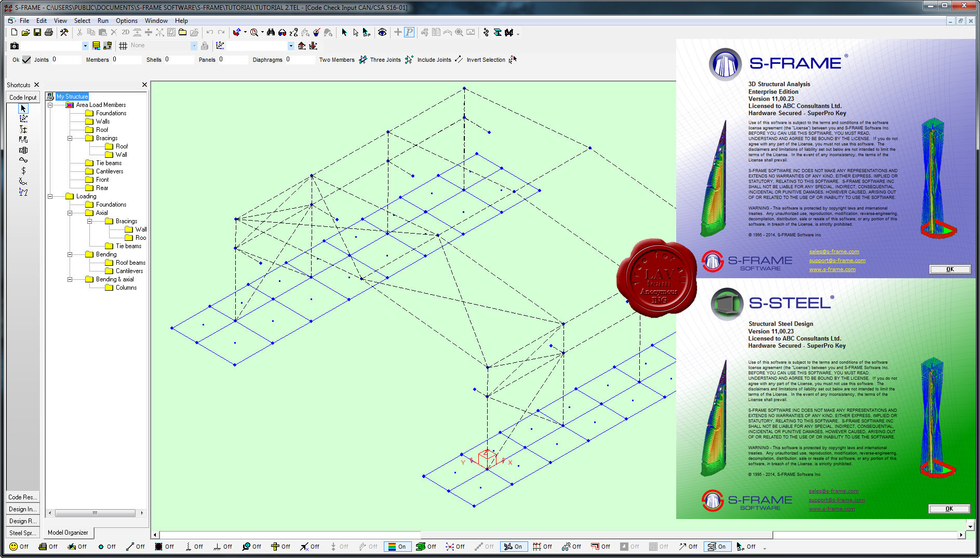Click the Two Members selection icon
Viewport: 980px width, 558px height.
(363, 60)
